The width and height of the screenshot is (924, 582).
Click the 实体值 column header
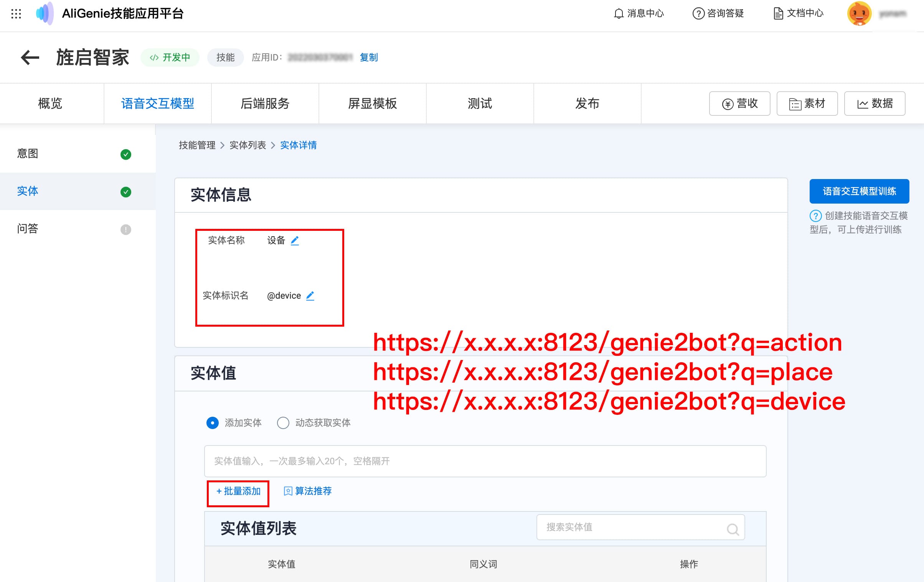[282, 564]
